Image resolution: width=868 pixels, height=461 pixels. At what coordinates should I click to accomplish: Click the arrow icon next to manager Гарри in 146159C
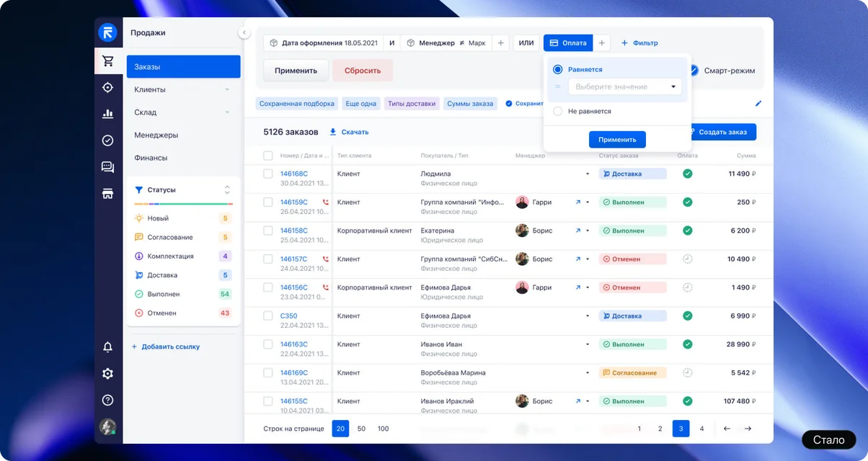[x=577, y=202]
